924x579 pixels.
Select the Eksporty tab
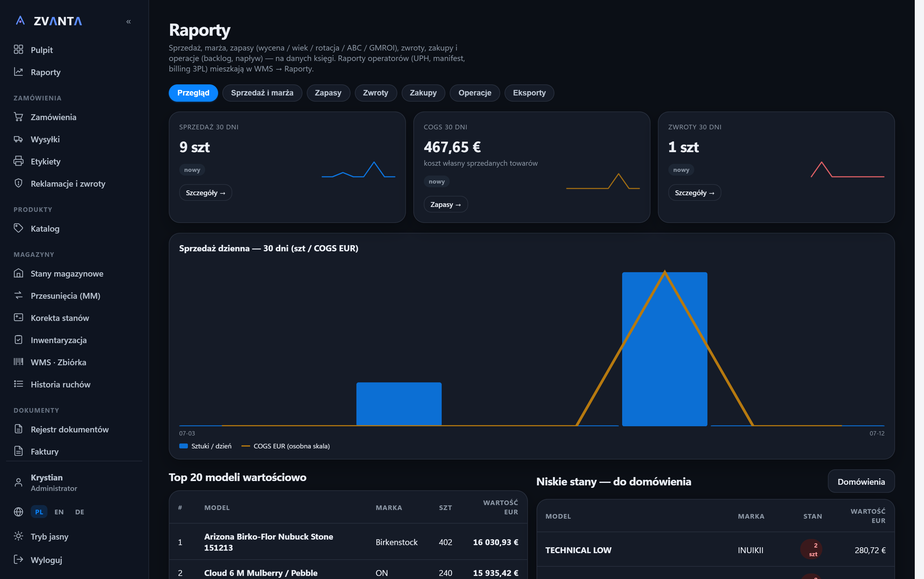click(529, 93)
